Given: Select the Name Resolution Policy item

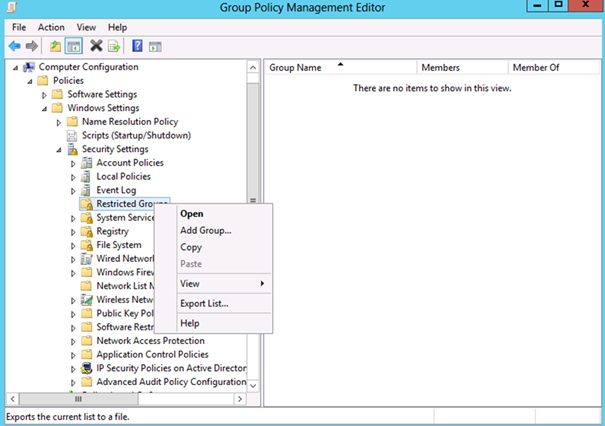Looking at the screenshot, I should click(x=130, y=122).
